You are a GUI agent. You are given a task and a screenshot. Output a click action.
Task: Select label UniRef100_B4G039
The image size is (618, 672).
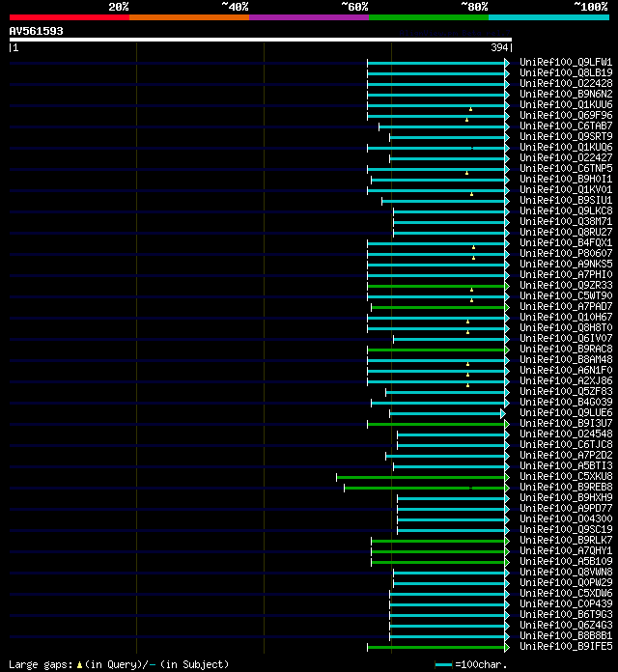click(566, 402)
